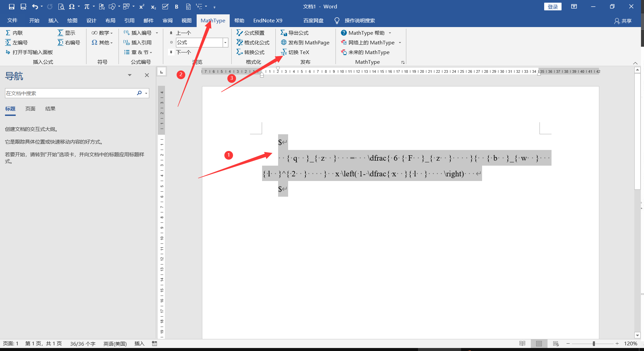Switch to 开始 Home tab
Viewport: 644px width, 351px height.
click(34, 21)
